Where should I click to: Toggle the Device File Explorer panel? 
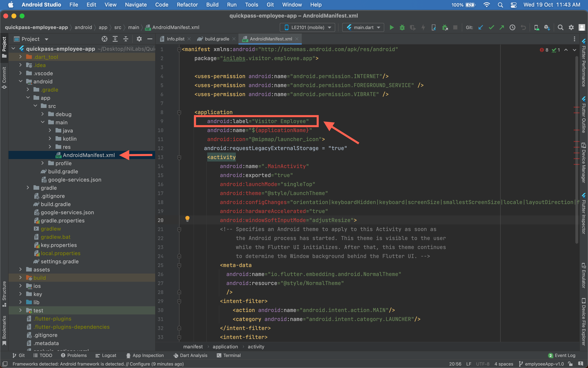pyautogui.click(x=584, y=322)
